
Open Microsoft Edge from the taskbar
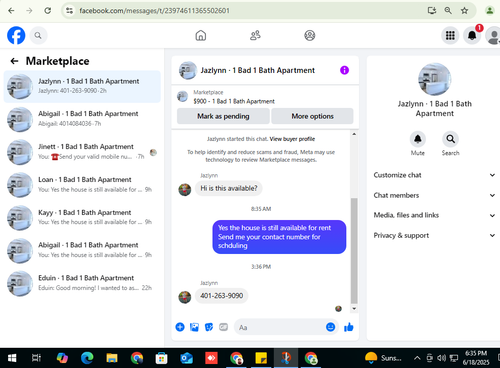(x=87, y=358)
